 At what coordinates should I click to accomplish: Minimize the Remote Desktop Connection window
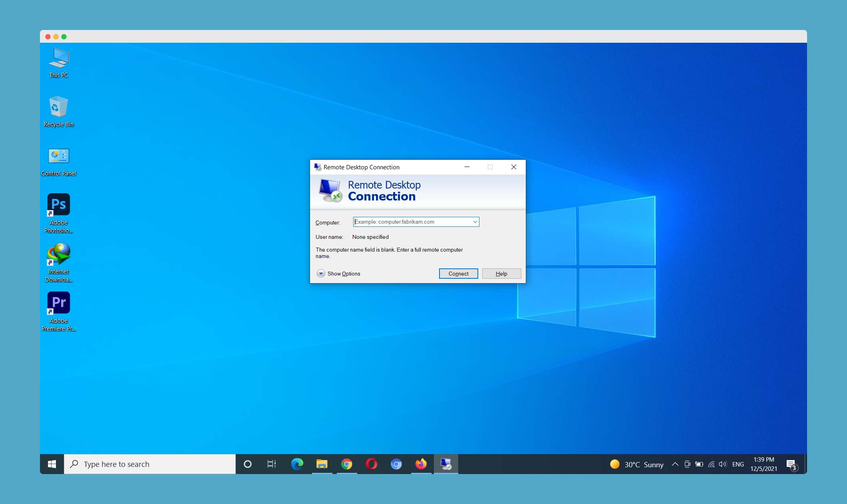click(467, 167)
